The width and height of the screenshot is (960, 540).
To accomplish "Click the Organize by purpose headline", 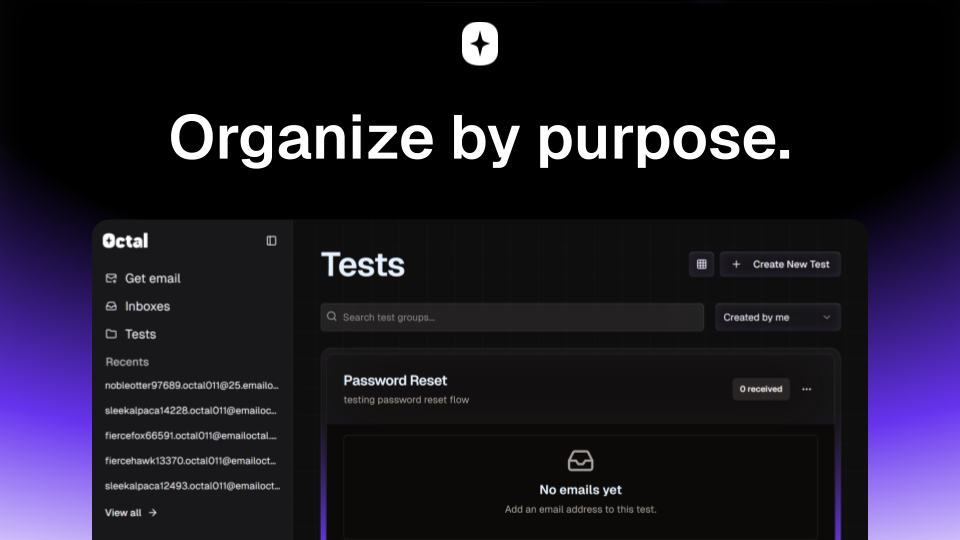I will coord(481,138).
